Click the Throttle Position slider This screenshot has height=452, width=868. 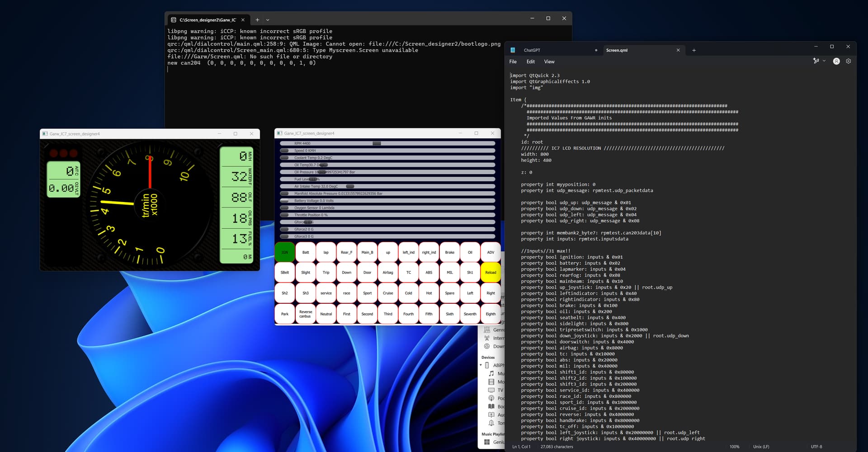point(387,215)
